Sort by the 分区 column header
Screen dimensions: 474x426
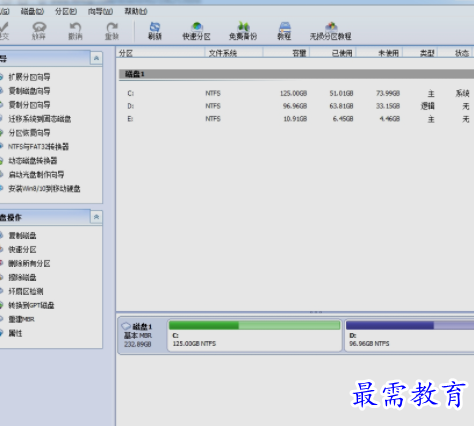tap(160, 53)
